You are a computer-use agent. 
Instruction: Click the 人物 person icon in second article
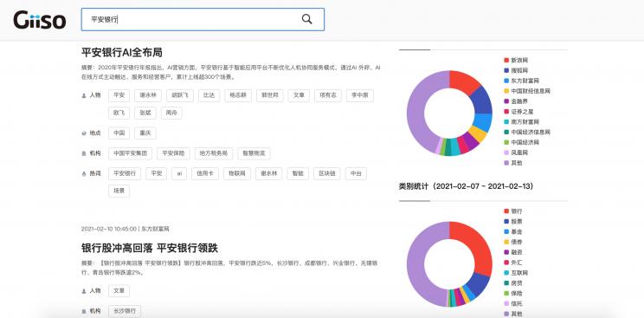tap(84, 291)
